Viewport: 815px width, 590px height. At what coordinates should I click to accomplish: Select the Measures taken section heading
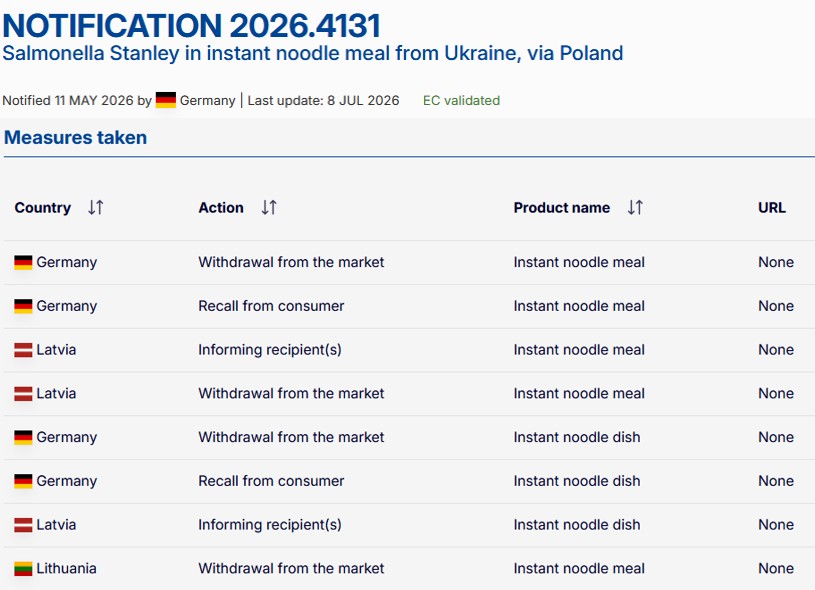click(x=75, y=137)
